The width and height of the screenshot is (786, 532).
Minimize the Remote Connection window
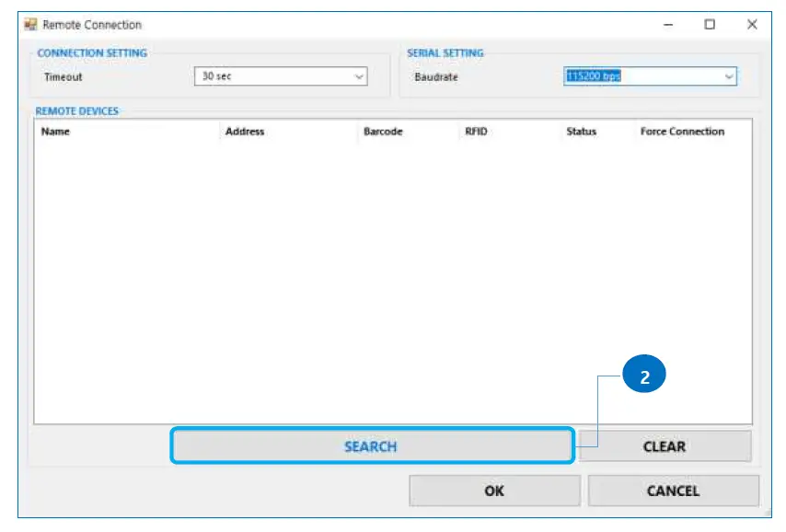pyautogui.click(x=668, y=25)
